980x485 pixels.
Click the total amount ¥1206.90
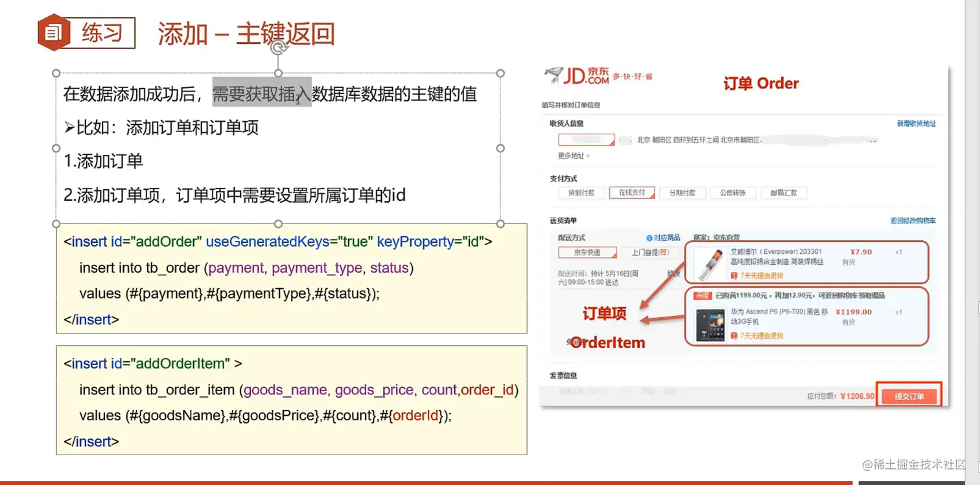tap(857, 396)
